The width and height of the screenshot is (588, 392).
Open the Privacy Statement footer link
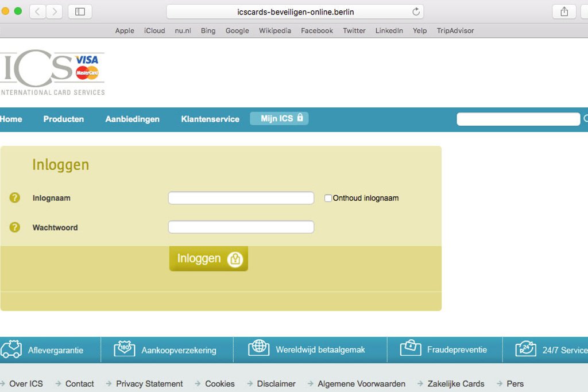pyautogui.click(x=149, y=383)
